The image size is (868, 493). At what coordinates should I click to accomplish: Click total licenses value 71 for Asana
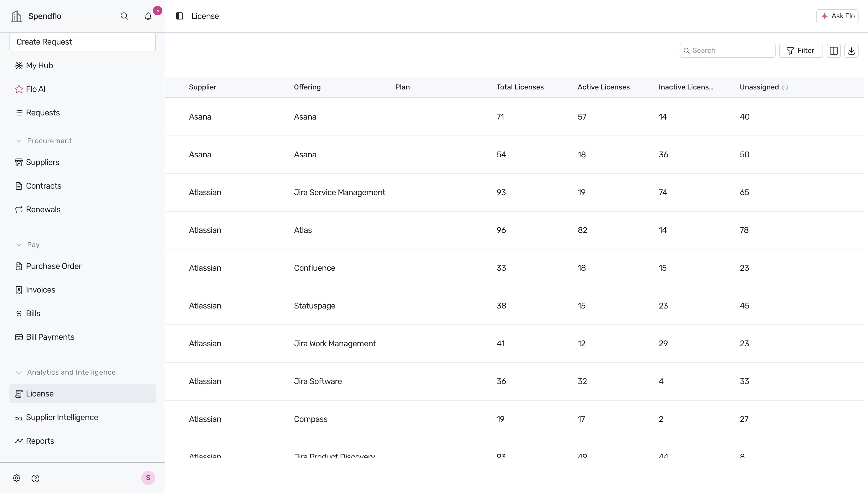tap(500, 117)
